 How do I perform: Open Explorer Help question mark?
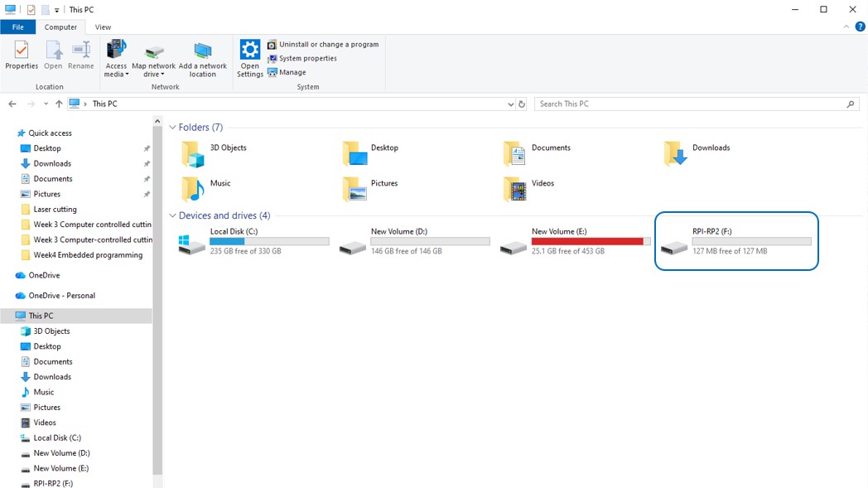point(860,27)
